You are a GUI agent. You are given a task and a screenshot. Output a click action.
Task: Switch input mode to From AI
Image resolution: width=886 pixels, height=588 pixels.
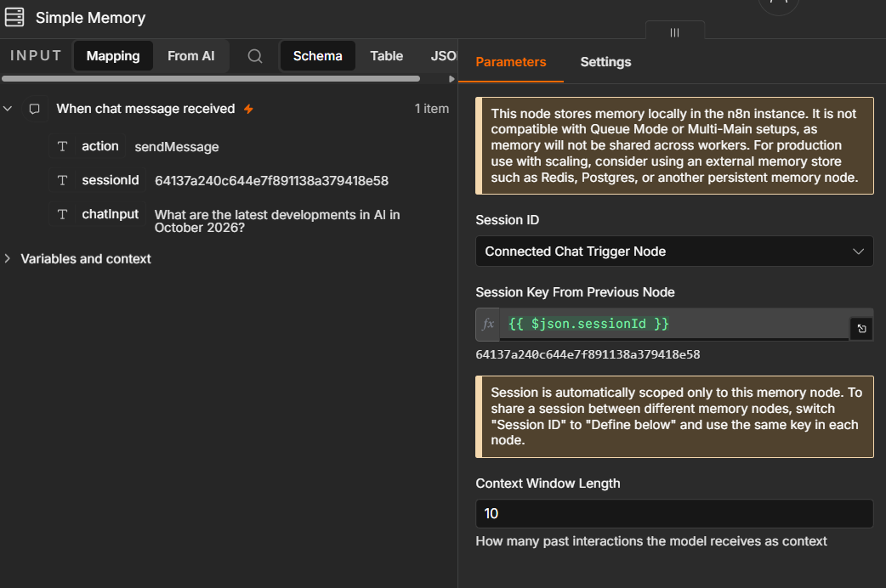(x=191, y=56)
